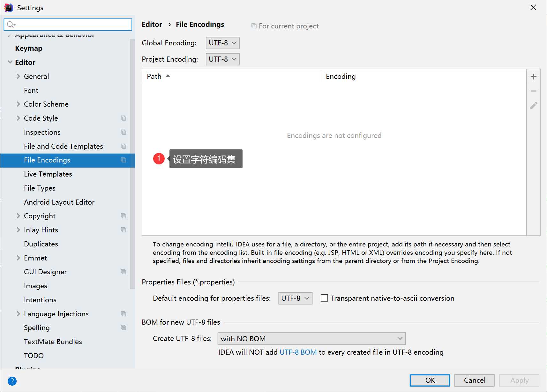The image size is (547, 392).
Task: Click the search magnifier icon
Action: (x=11, y=24)
